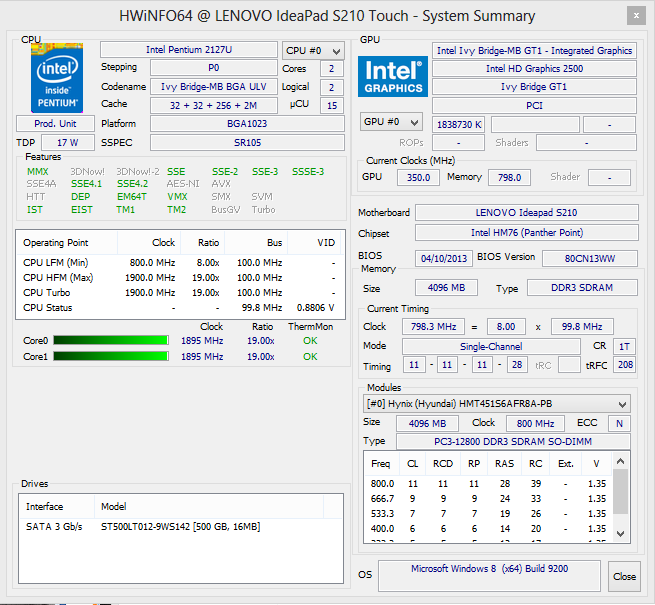Click the Operating Point column header

point(67,243)
